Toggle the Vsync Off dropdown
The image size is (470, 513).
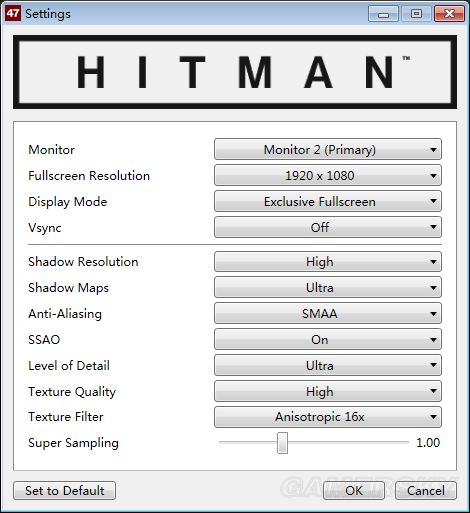click(328, 227)
